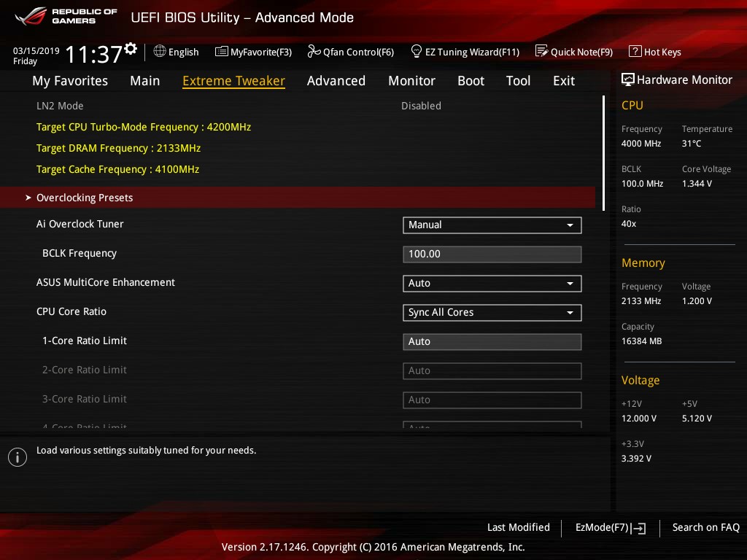747x560 pixels.
Task: Click the info icon beside help text
Action: tap(18, 457)
